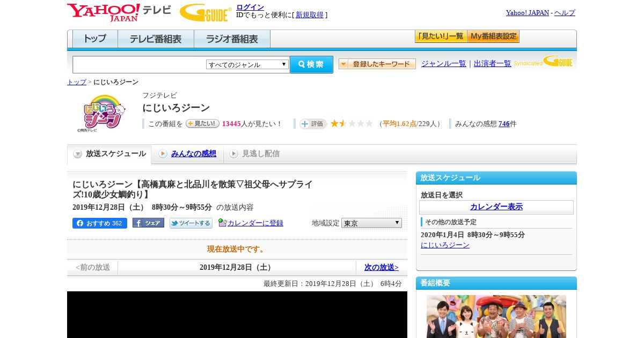
Task: Click the 現在放送中です。 status text
Action: [x=237, y=249]
